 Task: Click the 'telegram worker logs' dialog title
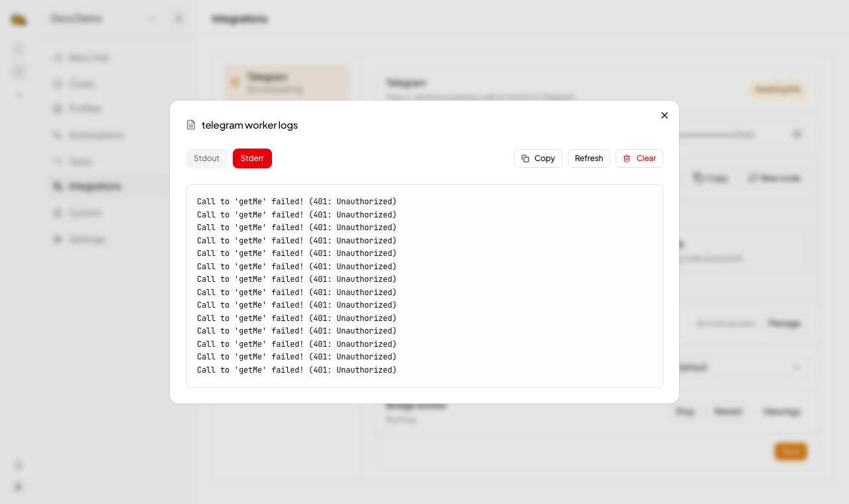(x=249, y=125)
